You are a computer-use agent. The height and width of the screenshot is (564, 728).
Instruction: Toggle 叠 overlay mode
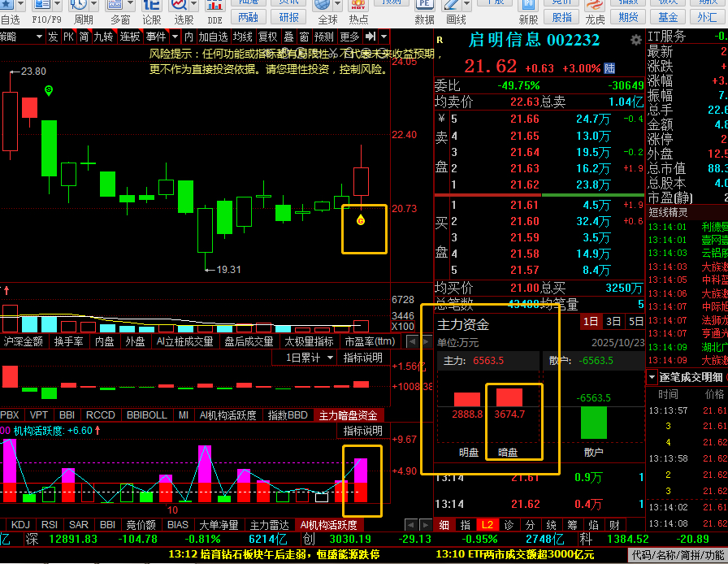288,37
